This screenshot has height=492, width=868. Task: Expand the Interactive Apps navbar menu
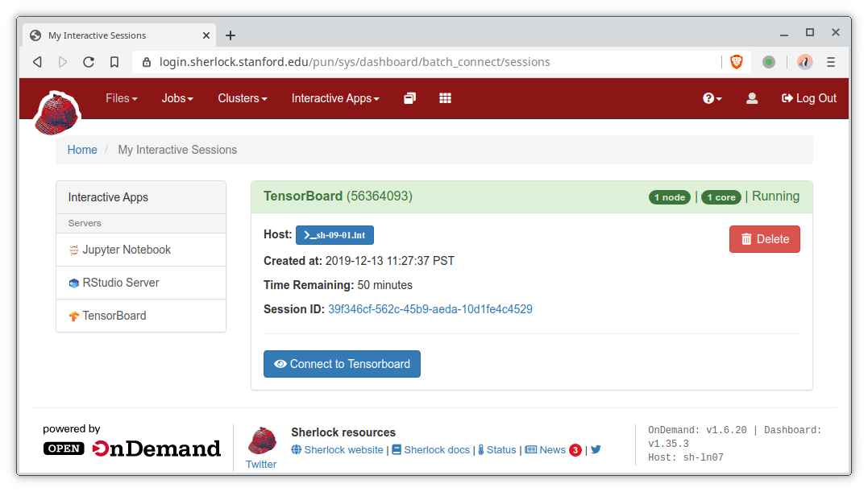point(335,98)
